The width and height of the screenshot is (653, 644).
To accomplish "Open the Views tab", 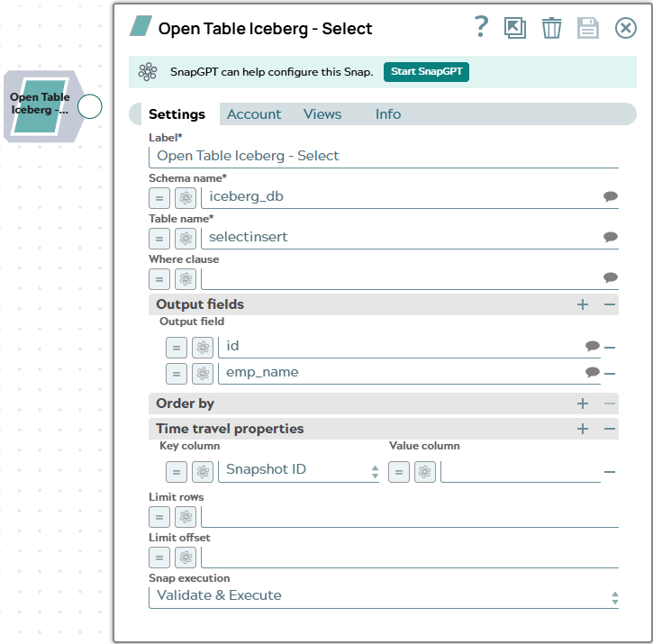I will tap(322, 114).
